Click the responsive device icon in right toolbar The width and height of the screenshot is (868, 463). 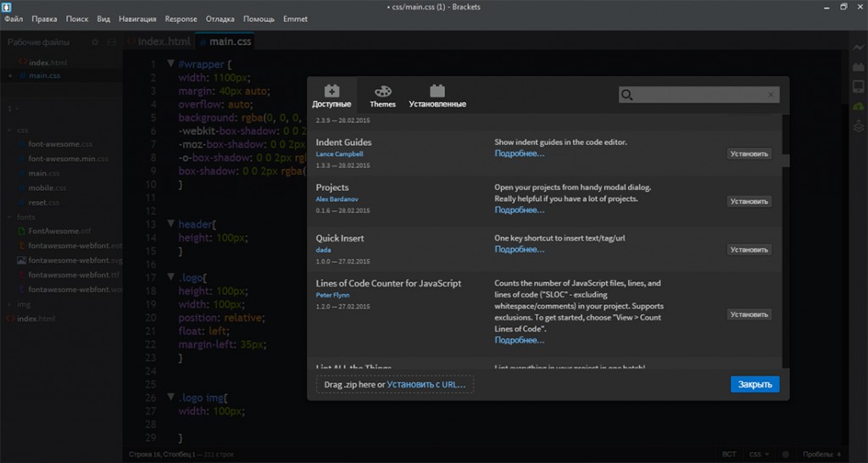coord(858,86)
